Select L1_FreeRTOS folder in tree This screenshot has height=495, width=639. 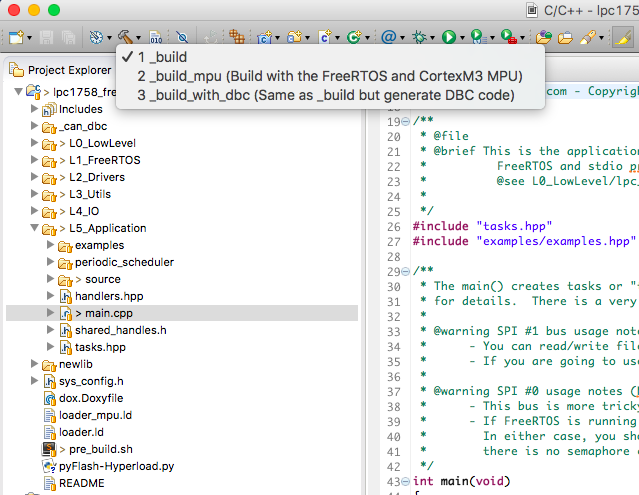[105, 160]
